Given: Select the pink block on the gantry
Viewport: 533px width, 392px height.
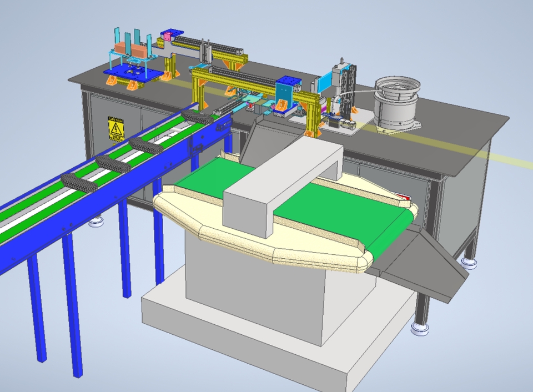Looking at the screenshot, I should (167, 36).
